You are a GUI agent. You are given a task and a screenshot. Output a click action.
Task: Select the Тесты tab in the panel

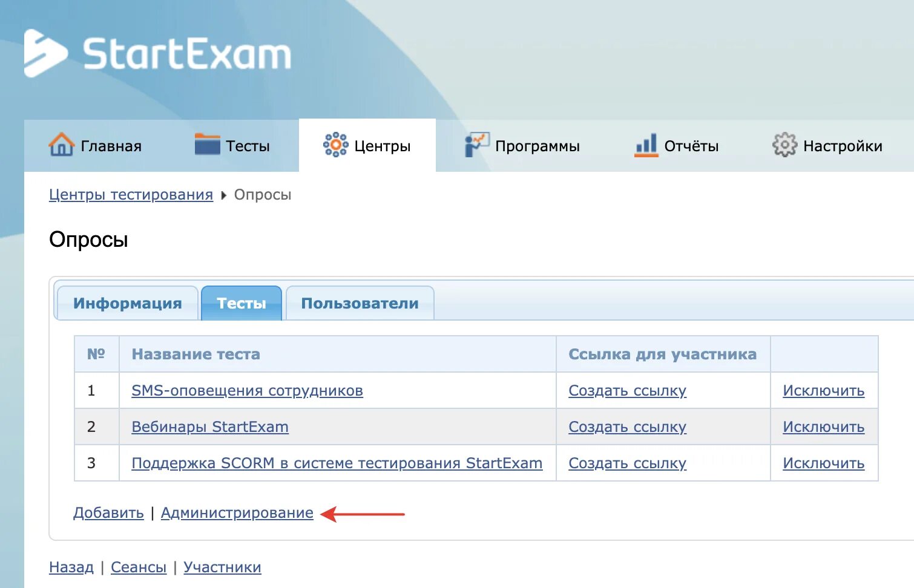[242, 303]
